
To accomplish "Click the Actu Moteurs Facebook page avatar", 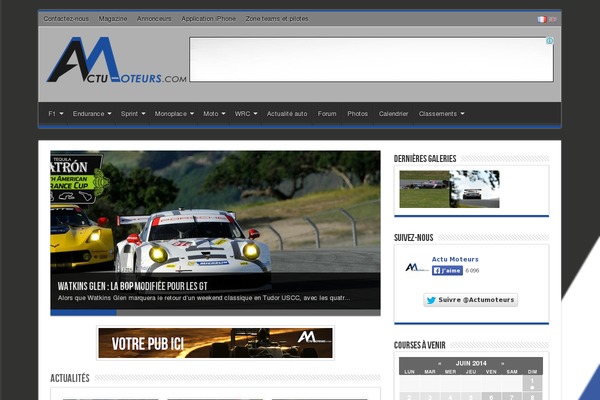I will [x=416, y=267].
